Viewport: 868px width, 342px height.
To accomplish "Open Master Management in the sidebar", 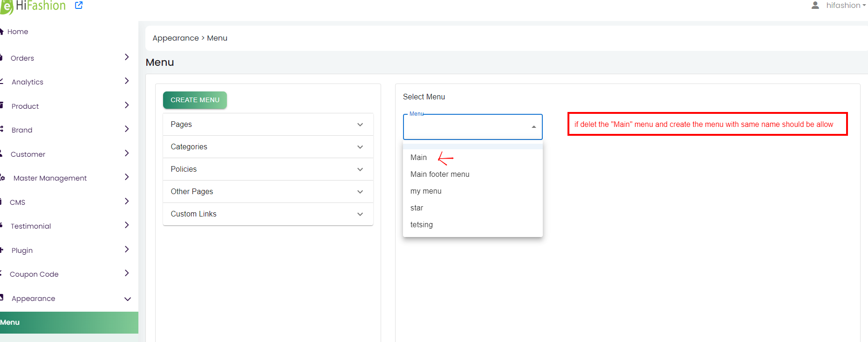I will pos(50,178).
